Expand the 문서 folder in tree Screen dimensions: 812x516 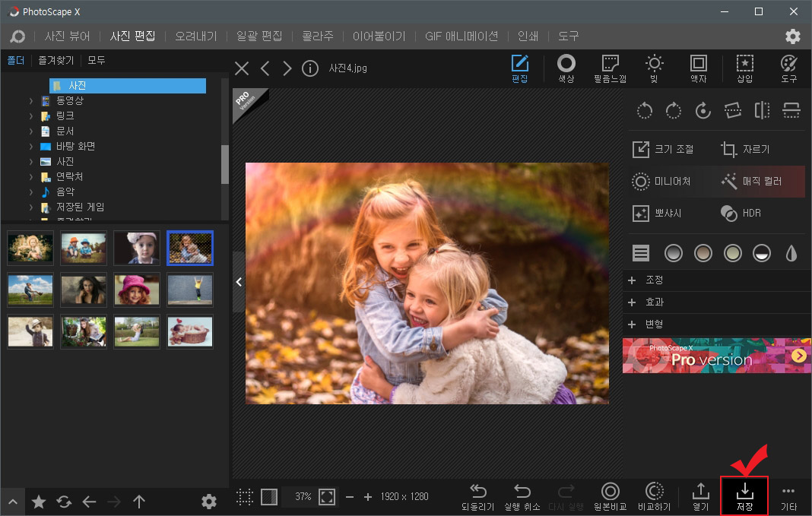(x=31, y=131)
